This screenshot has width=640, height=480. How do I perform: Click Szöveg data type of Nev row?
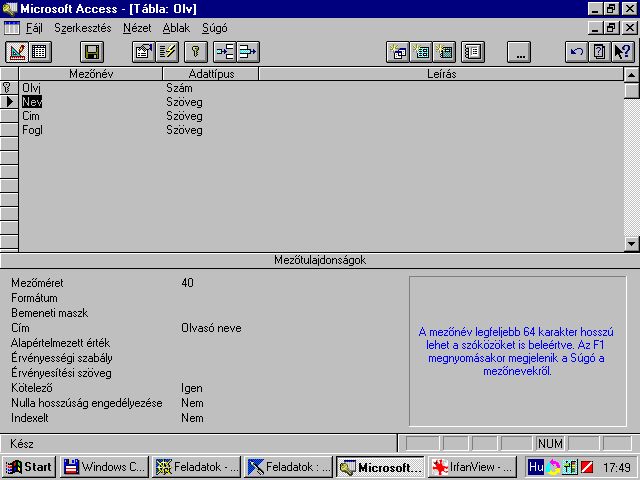(211, 102)
